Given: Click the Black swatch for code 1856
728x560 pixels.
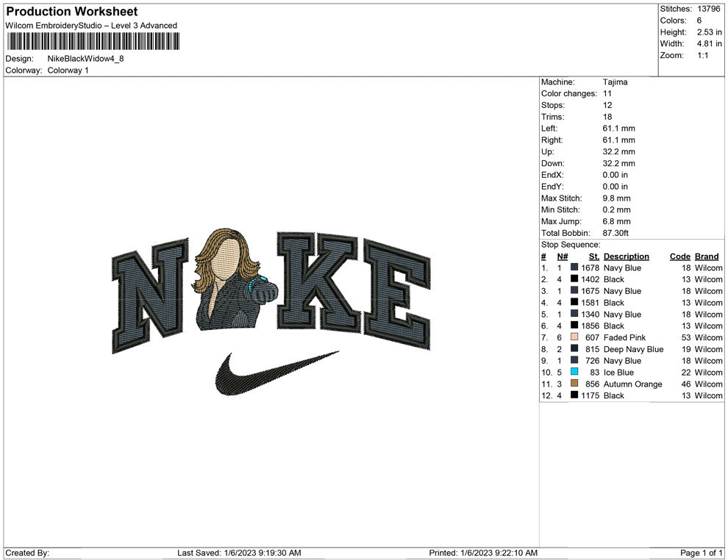Looking at the screenshot, I should (574, 326).
